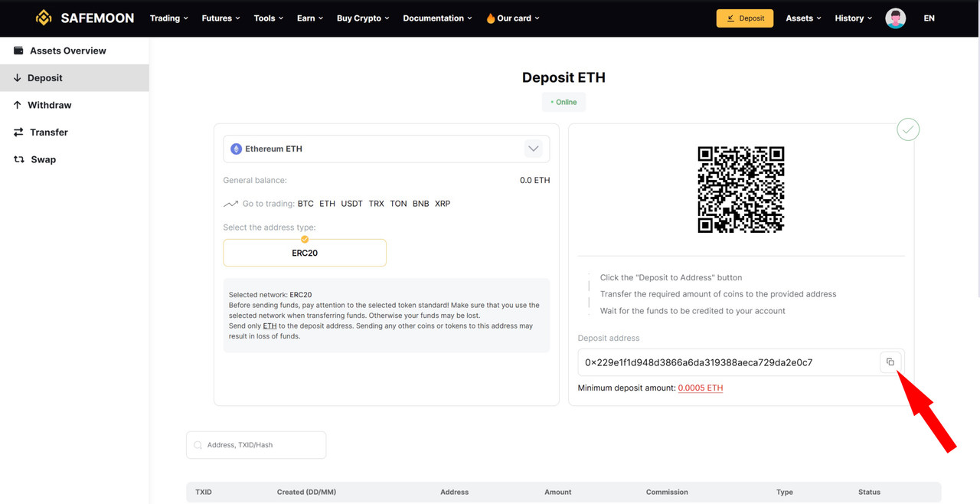Expand the Tools menu
The width and height of the screenshot is (980, 504).
pos(269,18)
